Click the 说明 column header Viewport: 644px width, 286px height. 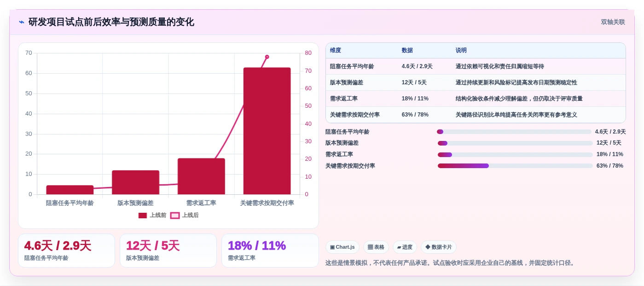pos(461,51)
